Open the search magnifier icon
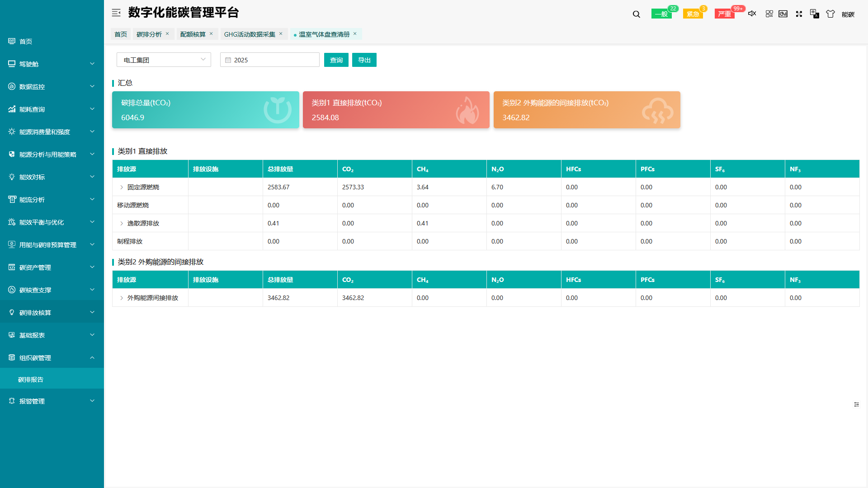 (636, 14)
